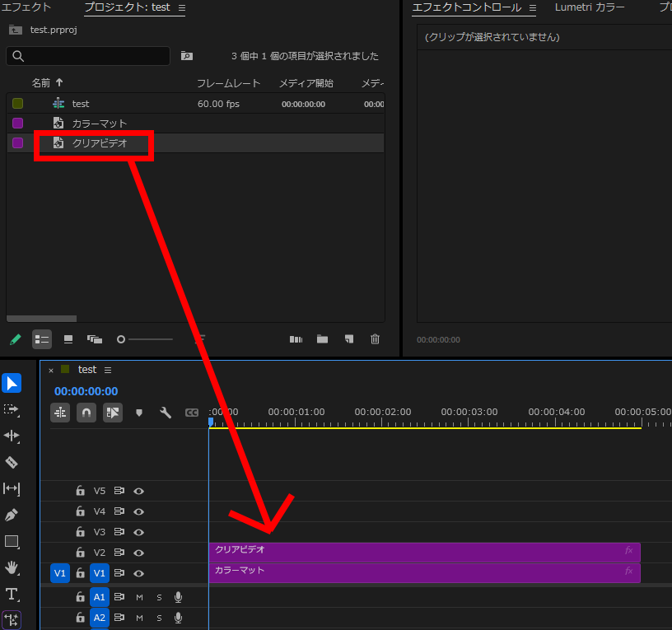The width and height of the screenshot is (672, 630).
Task: Switch project panel to List View
Action: [42, 339]
